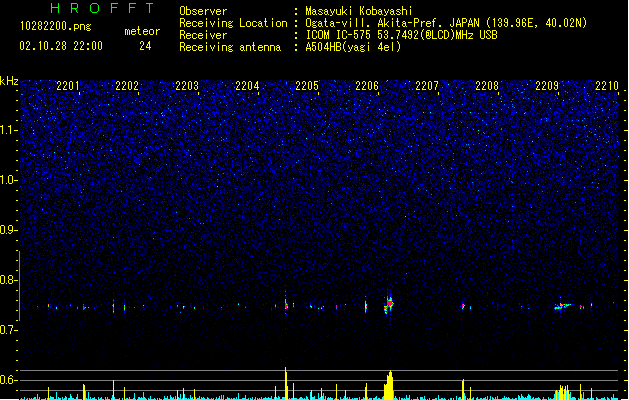
Task: Click the HROFFT title text
Action: point(102,8)
